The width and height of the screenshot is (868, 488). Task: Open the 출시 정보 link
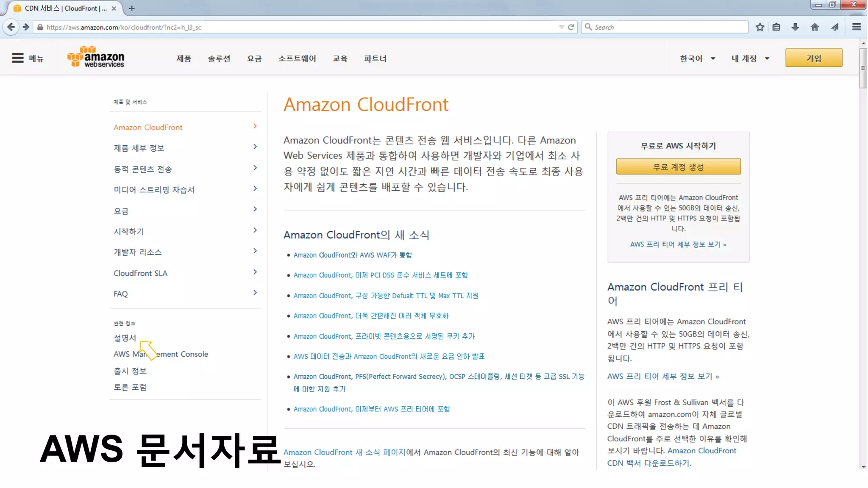pyautogui.click(x=130, y=371)
